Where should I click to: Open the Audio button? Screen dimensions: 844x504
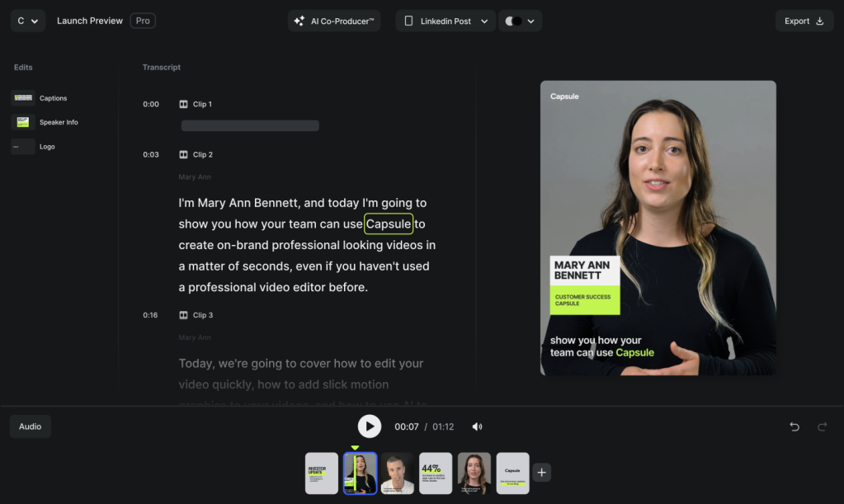[x=31, y=426]
